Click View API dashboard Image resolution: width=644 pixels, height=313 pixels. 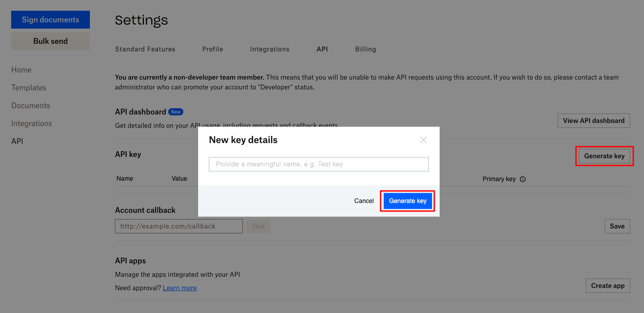point(593,120)
